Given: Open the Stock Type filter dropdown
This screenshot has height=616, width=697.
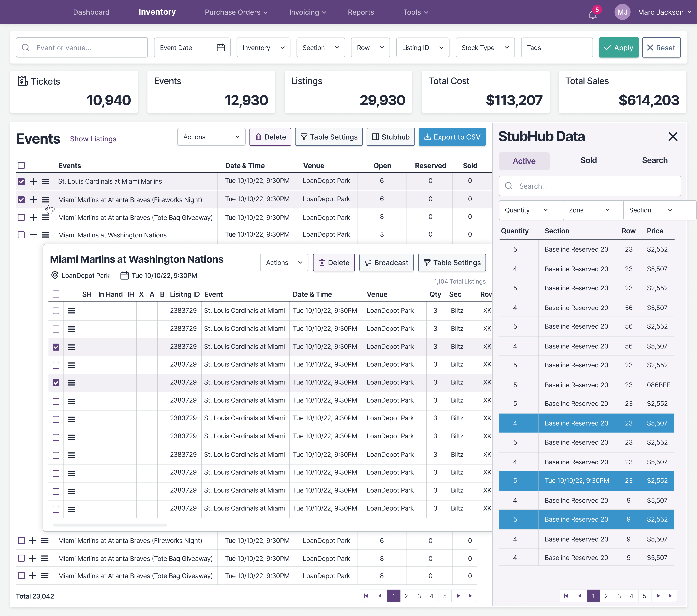Looking at the screenshot, I should pyautogui.click(x=485, y=47).
